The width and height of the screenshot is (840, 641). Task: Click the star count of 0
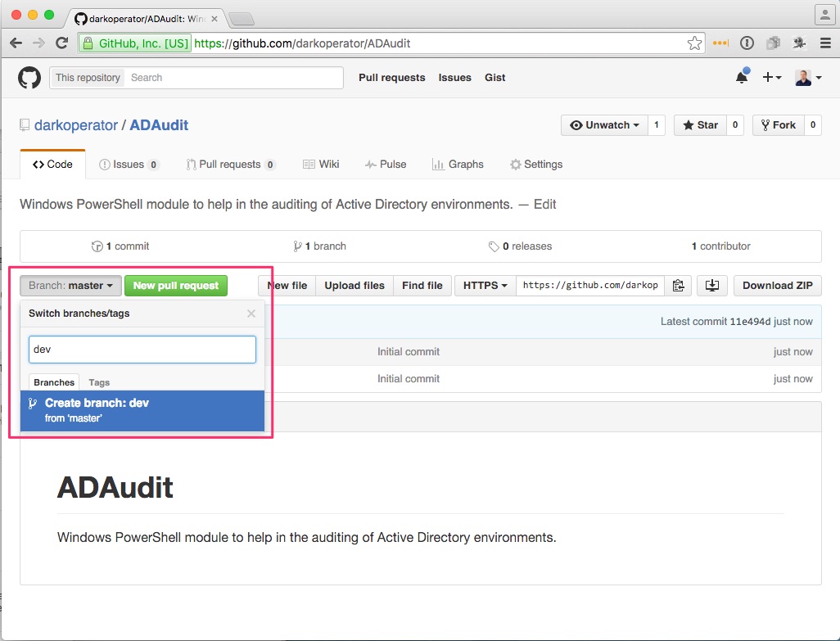tap(735, 125)
